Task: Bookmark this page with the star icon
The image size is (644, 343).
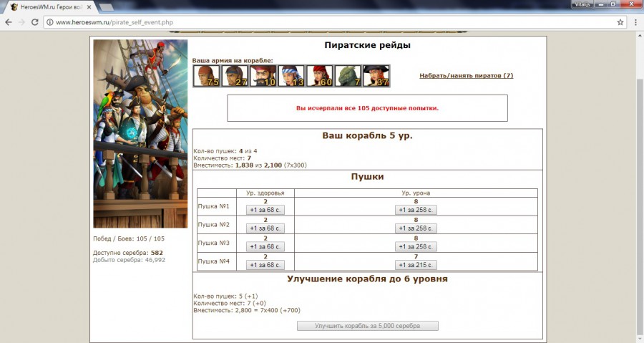Action: pos(620,22)
